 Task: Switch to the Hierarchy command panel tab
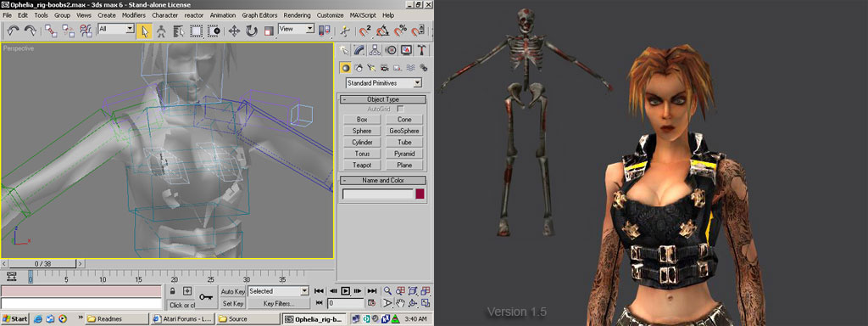(x=376, y=49)
